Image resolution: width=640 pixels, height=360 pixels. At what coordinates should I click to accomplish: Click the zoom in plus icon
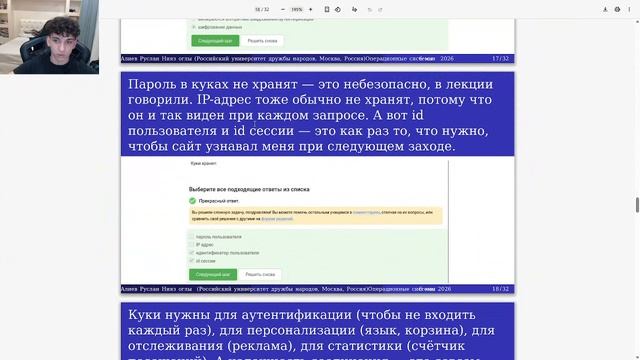click(x=311, y=9)
